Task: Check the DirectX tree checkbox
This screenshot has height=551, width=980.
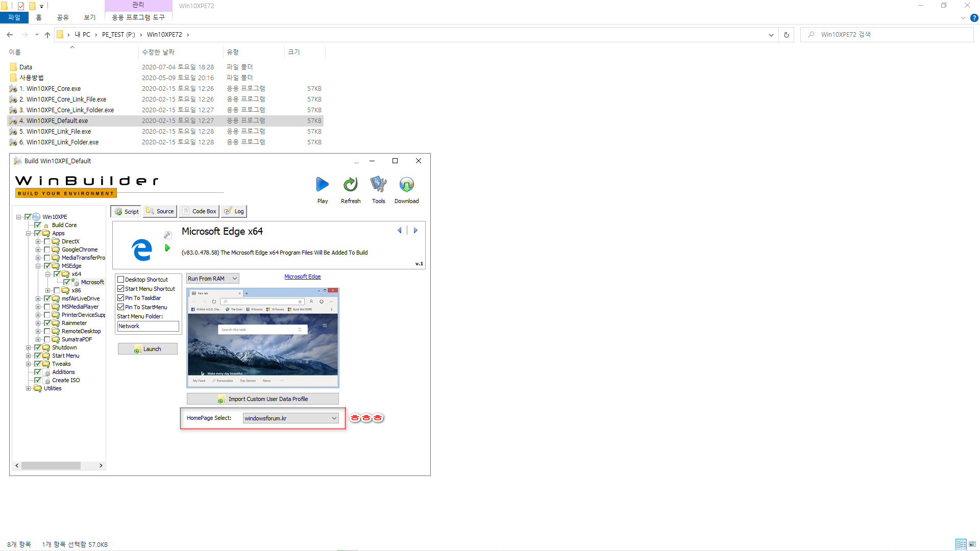Action: [x=47, y=241]
